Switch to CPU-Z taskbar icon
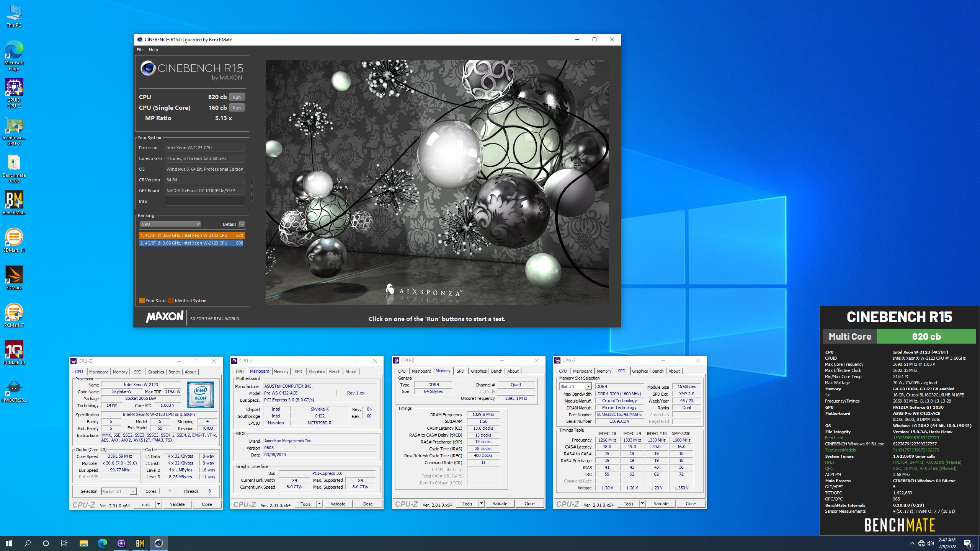 click(x=121, y=543)
